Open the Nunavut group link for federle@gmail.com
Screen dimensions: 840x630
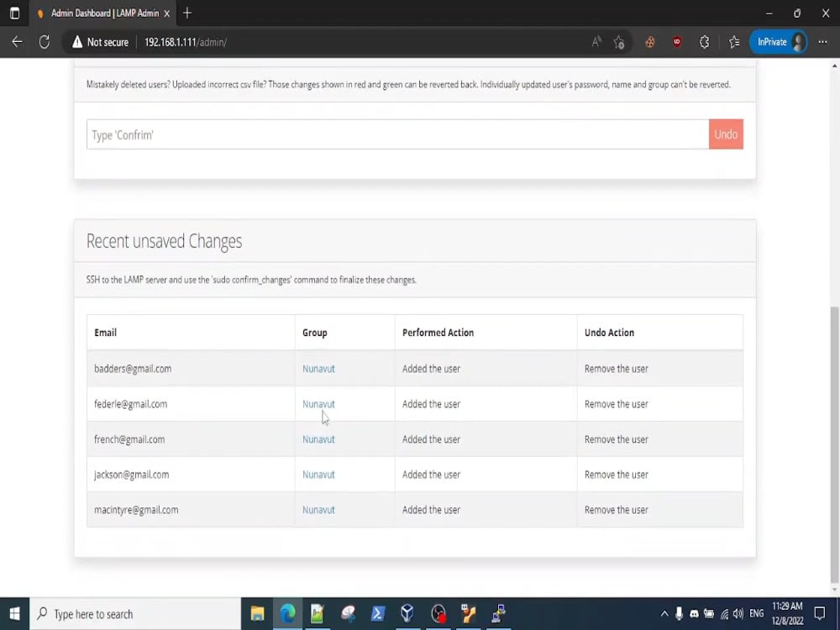318,404
